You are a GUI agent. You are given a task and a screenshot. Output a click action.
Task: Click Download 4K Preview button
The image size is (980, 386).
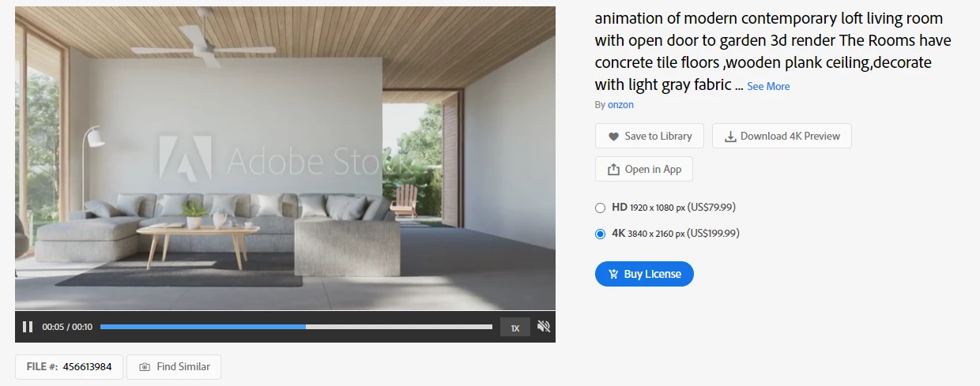coord(782,136)
